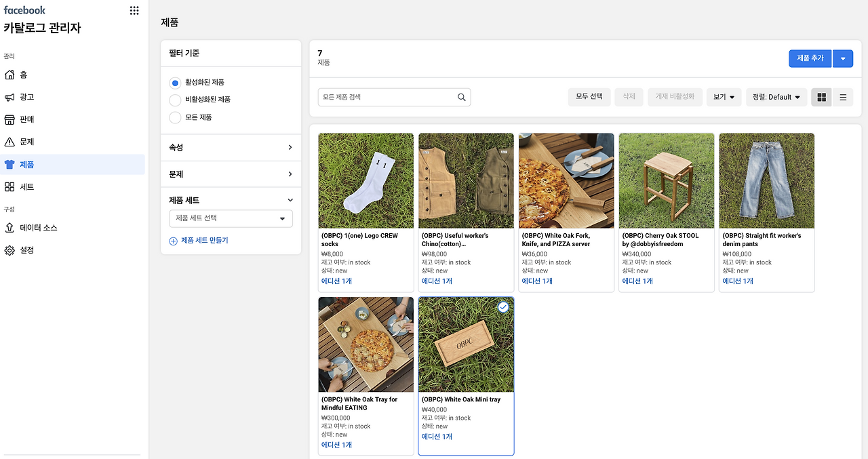Open 에디션 1개 link under White Oak Fork
The width and height of the screenshot is (868, 459).
(x=537, y=281)
